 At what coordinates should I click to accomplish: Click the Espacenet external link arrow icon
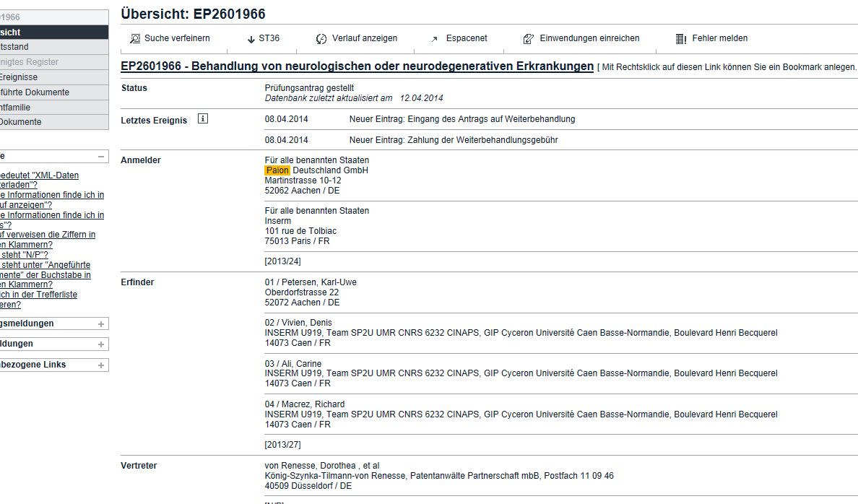435,40
